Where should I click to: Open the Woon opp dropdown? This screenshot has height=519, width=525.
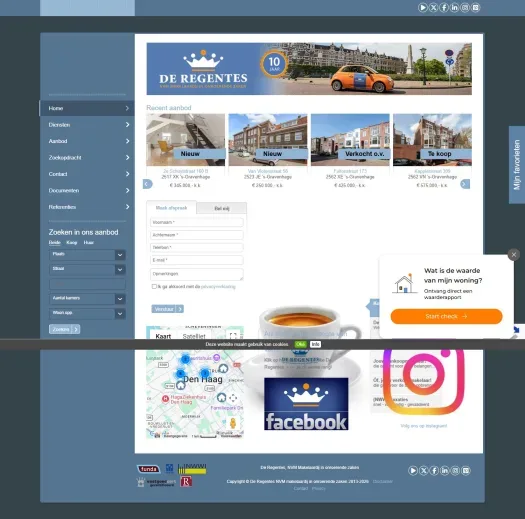coord(87,313)
